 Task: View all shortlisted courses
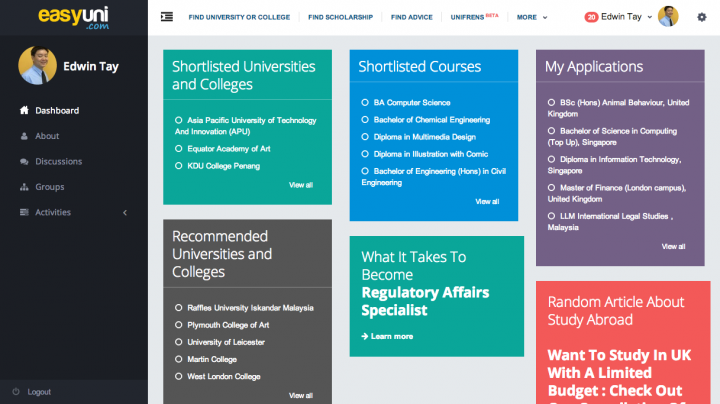[487, 202]
